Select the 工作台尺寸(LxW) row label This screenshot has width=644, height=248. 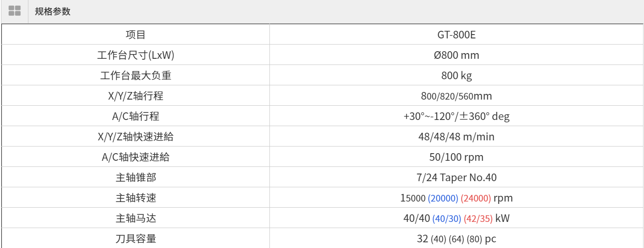click(135, 55)
